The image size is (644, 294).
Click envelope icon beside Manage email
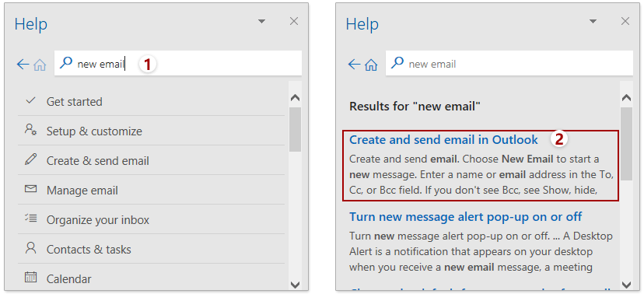(x=31, y=189)
